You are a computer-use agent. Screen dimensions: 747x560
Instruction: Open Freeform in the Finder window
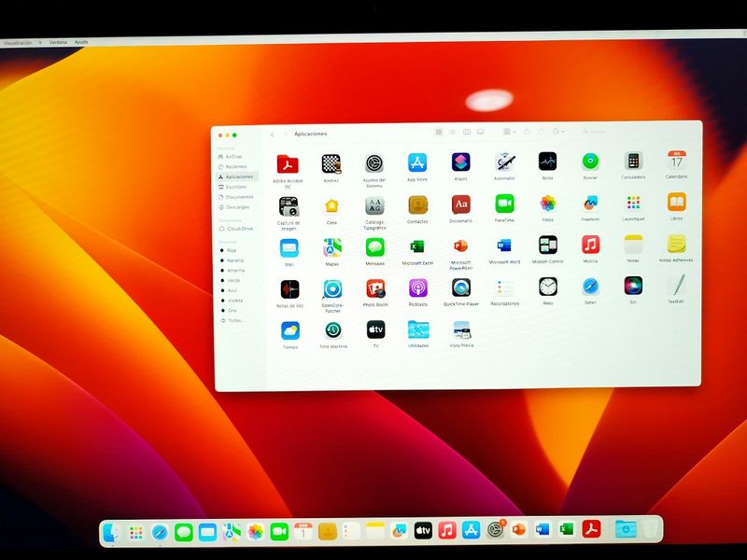point(590,203)
